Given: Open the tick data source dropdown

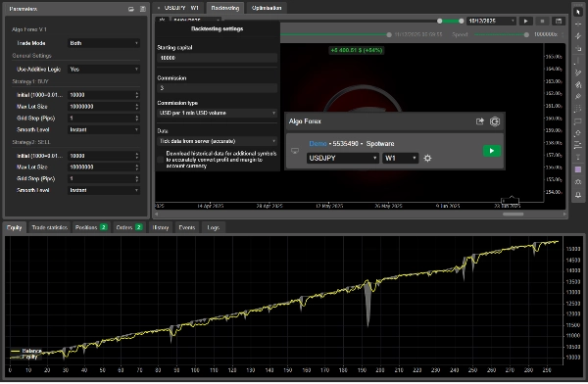Looking at the screenshot, I should [218, 141].
